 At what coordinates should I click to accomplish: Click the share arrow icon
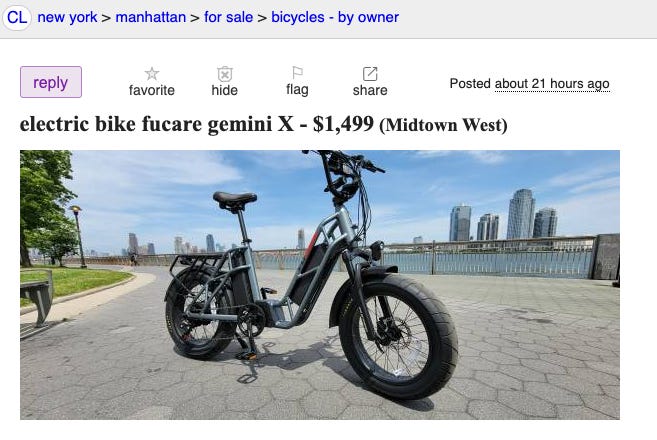point(370,74)
